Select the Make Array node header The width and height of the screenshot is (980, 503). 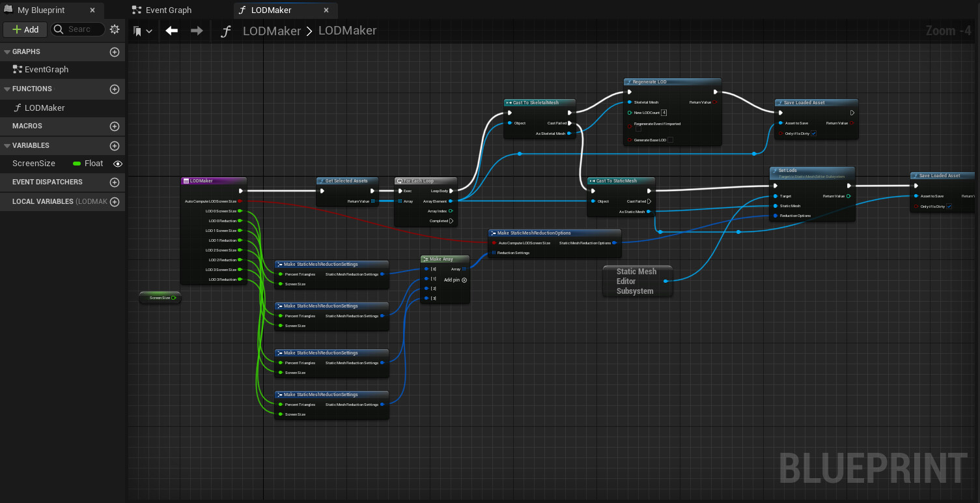pos(445,259)
